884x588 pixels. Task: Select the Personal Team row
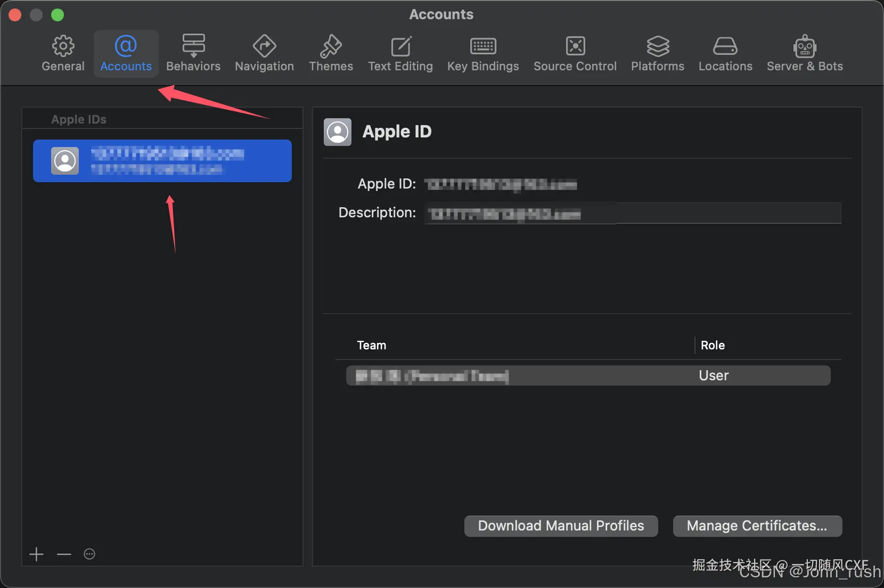tap(588, 375)
